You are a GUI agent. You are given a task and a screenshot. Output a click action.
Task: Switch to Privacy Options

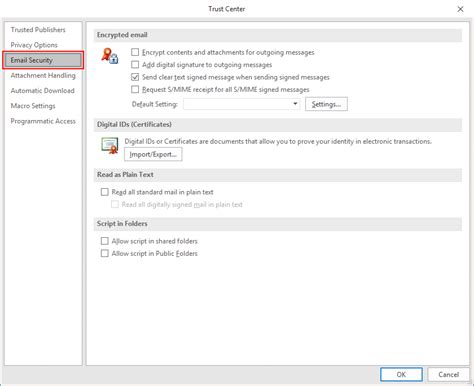(x=34, y=45)
